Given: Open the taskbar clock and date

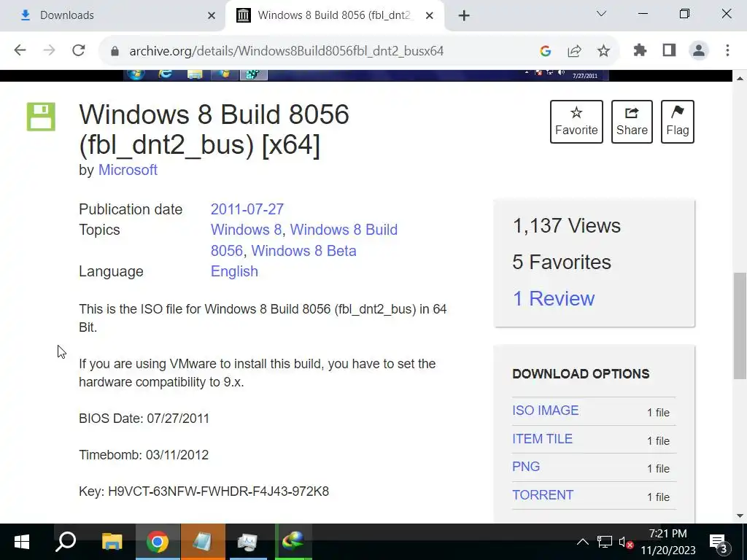Looking at the screenshot, I should pos(668,542).
